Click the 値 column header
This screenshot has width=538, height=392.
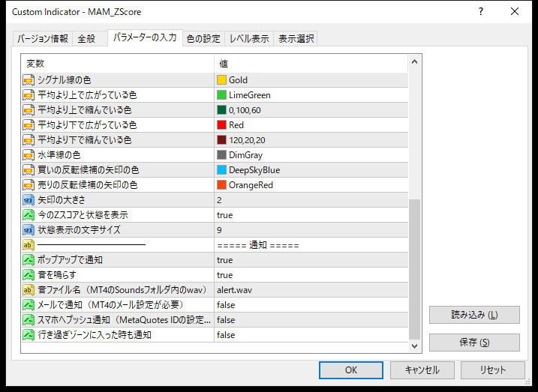[311, 64]
